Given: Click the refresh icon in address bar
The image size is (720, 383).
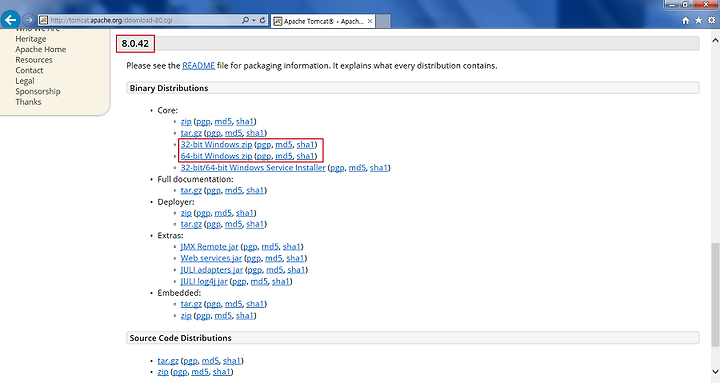Looking at the screenshot, I should pyautogui.click(x=263, y=20).
